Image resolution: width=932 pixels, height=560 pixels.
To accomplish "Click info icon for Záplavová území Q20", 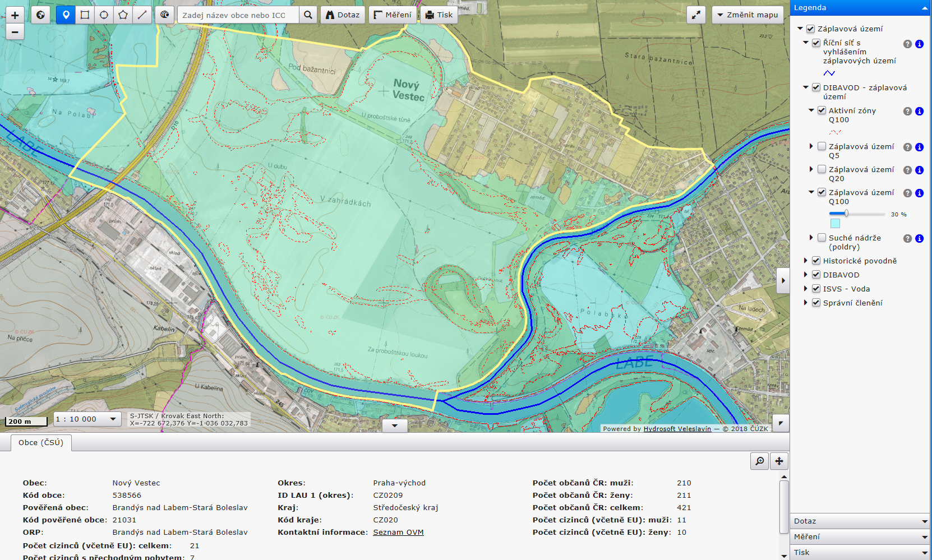I will coord(919,170).
